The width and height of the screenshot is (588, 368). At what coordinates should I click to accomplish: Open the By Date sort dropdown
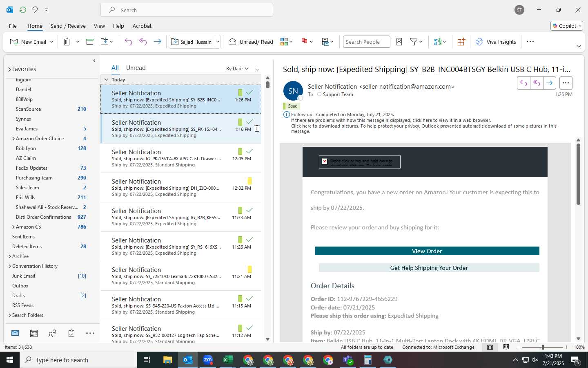coord(237,69)
